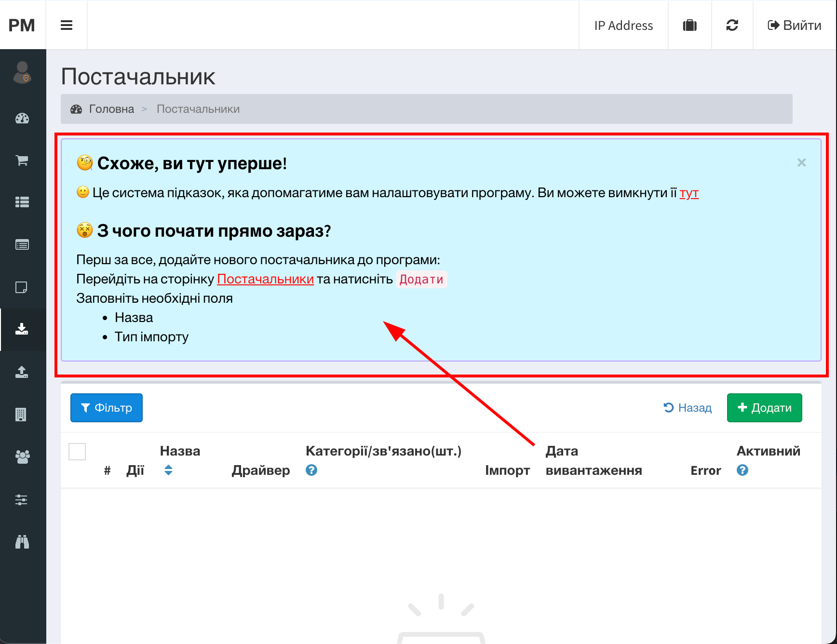
Task: Click Постачальники breadcrumb text
Action: click(x=198, y=109)
